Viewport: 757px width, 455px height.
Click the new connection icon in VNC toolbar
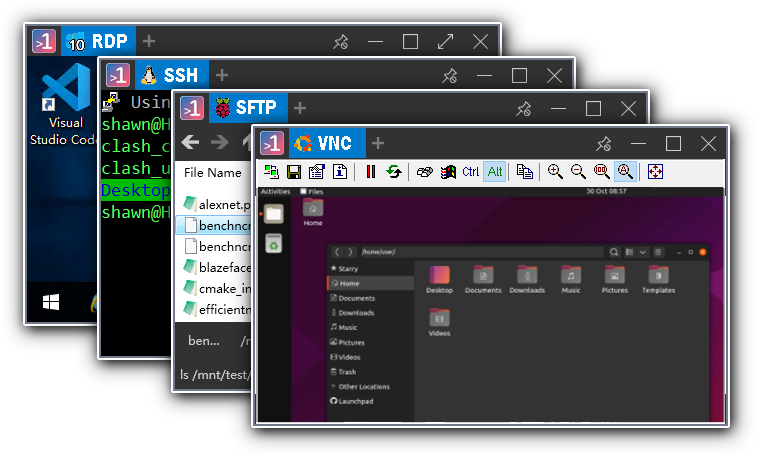click(271, 171)
